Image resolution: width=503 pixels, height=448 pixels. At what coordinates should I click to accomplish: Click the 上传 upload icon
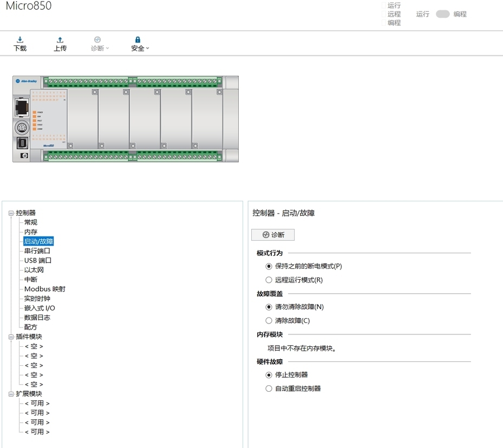coord(60,39)
